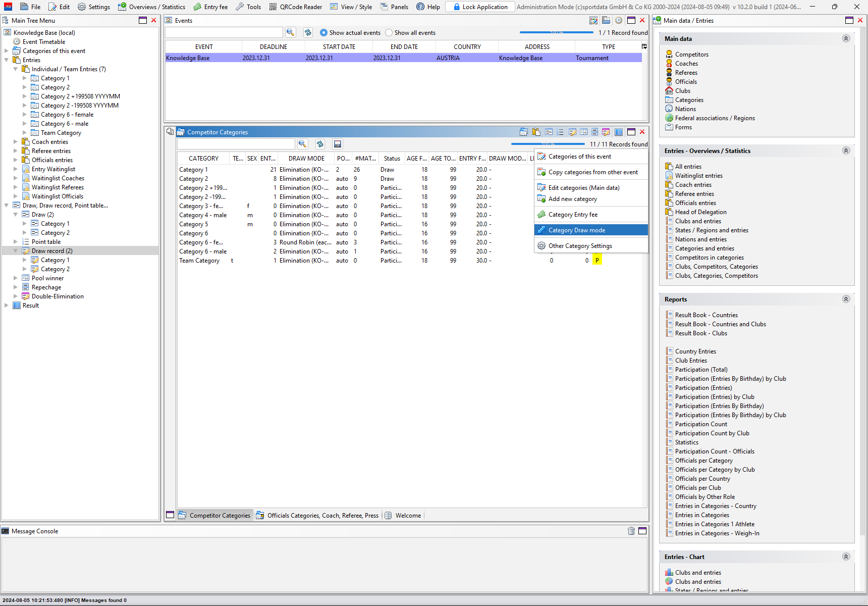Image resolution: width=868 pixels, height=606 pixels.
Task: Click the Events panel search input field
Action: (224, 32)
